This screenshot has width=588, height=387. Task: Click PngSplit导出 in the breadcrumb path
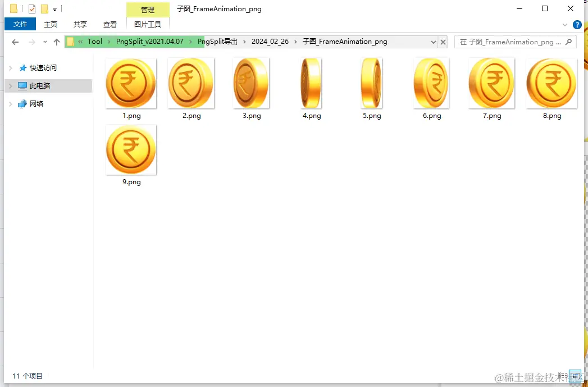(x=217, y=42)
